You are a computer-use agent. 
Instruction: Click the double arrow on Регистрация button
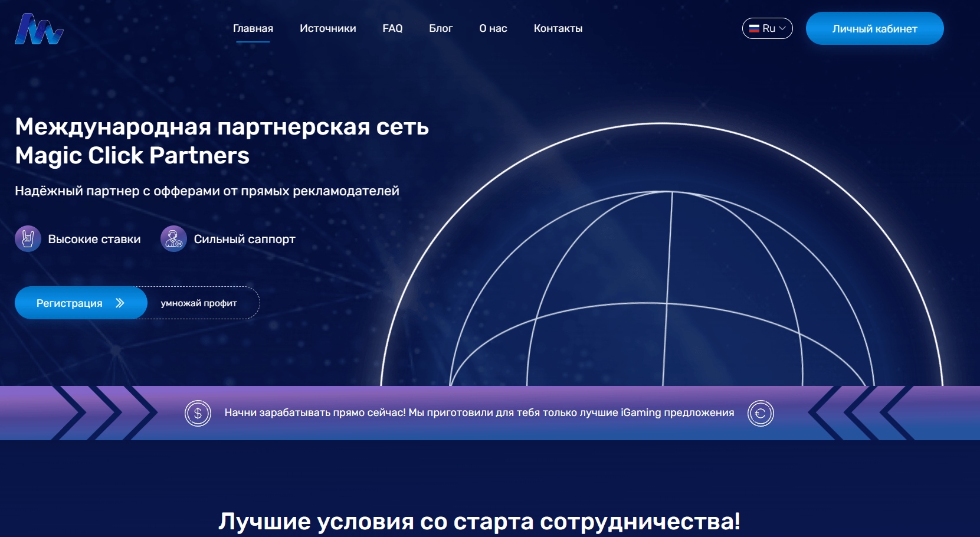[120, 303]
